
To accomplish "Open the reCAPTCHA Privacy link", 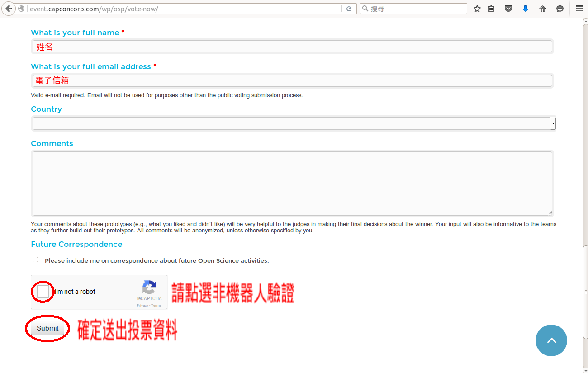I will point(142,306).
